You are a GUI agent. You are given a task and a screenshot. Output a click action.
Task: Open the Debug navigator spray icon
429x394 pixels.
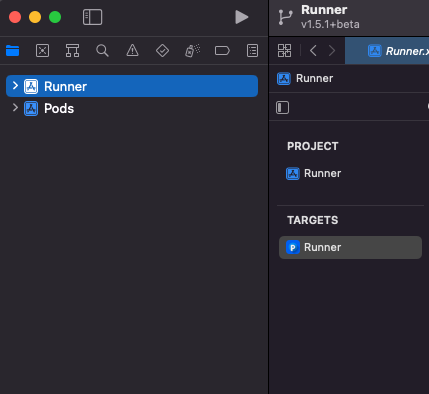click(193, 51)
